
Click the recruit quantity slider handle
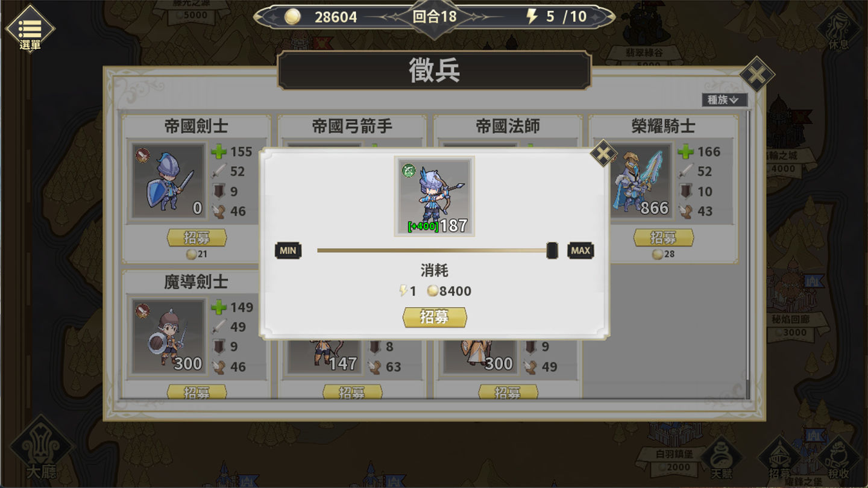[552, 251]
